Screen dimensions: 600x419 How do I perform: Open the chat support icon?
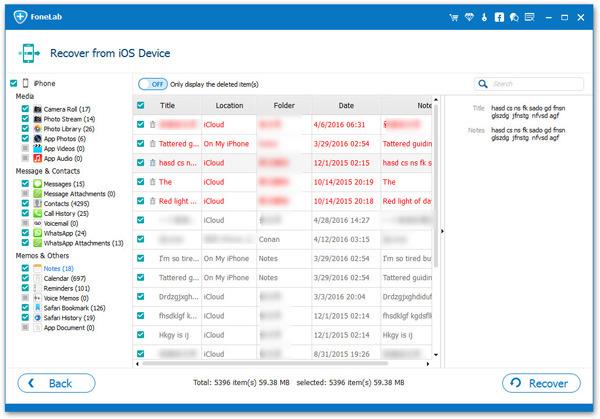click(514, 17)
